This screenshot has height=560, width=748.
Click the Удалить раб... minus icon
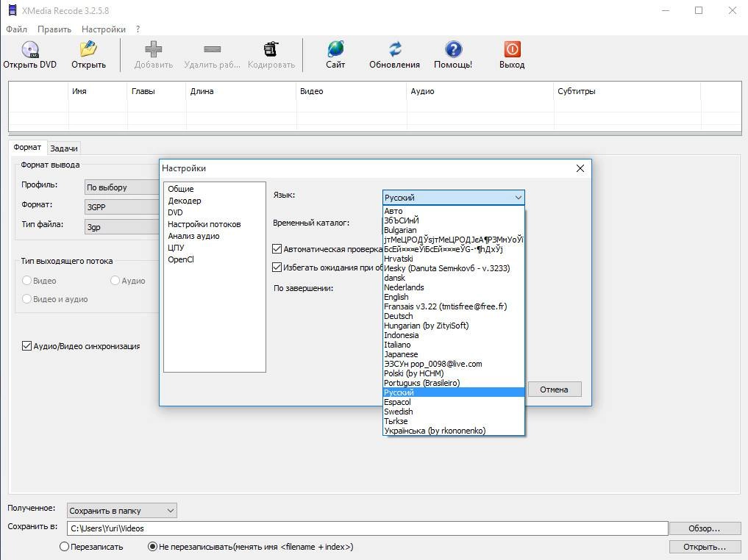click(x=213, y=49)
